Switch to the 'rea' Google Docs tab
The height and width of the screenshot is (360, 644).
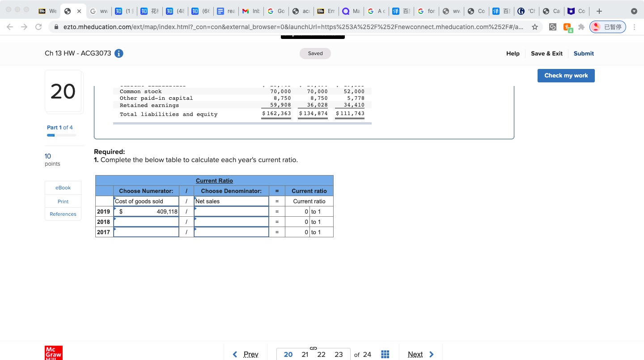click(x=225, y=11)
